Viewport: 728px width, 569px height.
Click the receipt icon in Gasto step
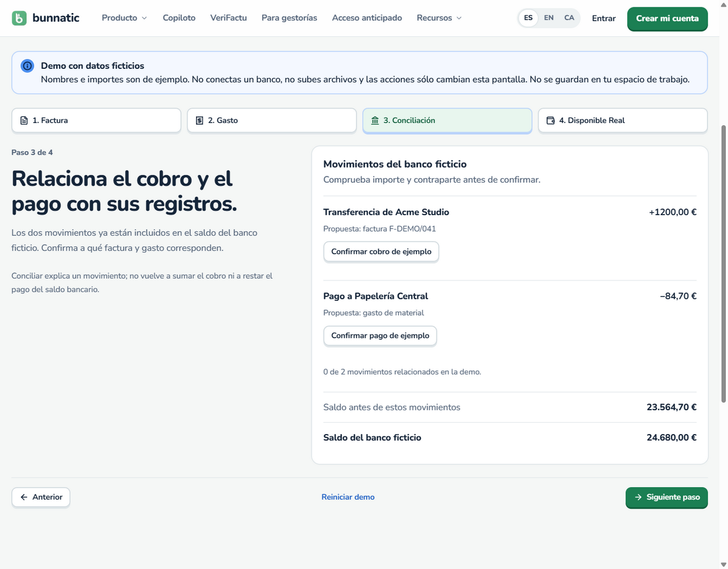[x=200, y=121]
